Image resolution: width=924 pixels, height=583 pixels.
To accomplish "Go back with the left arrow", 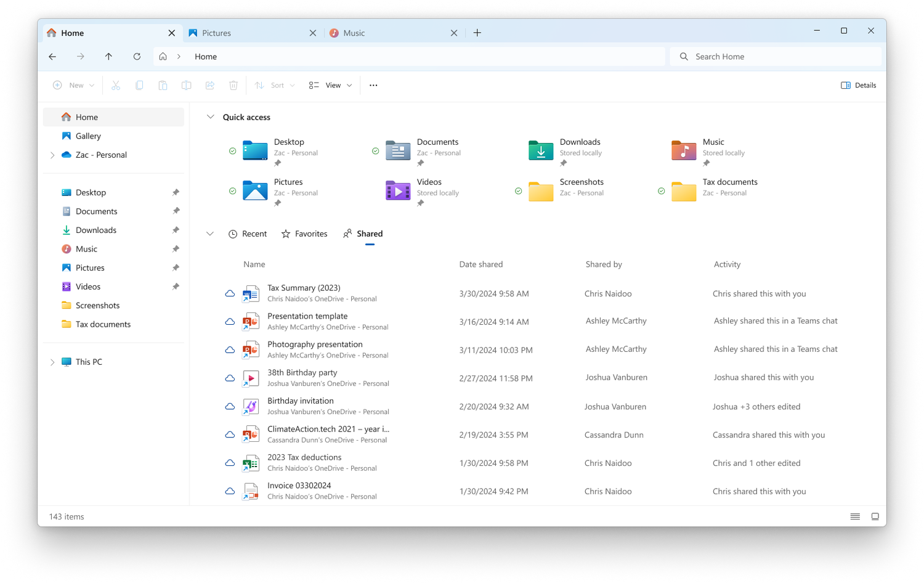I will click(52, 57).
